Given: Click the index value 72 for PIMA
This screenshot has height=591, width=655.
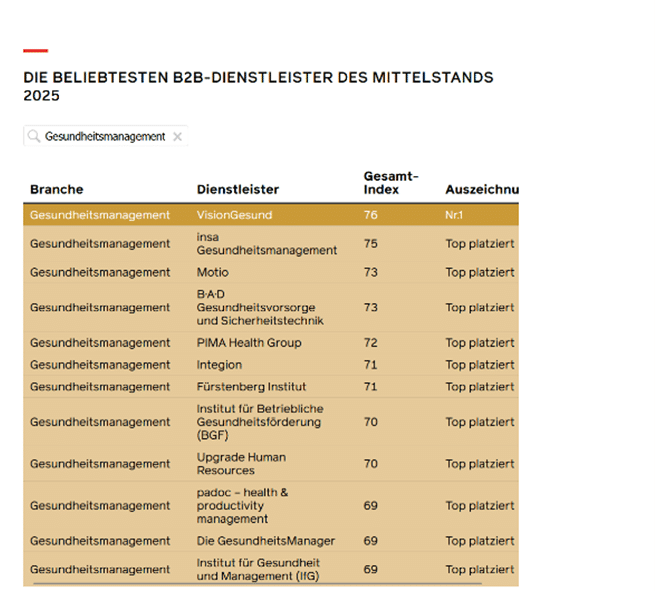Looking at the screenshot, I should click(x=371, y=342).
